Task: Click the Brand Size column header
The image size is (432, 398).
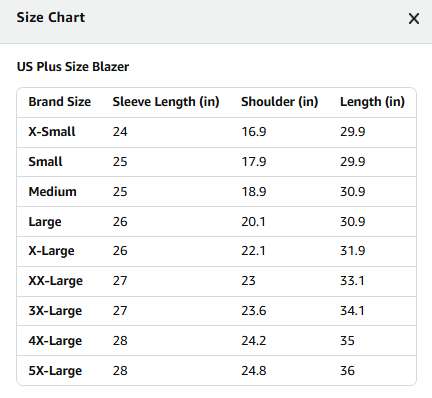Action: pyautogui.click(x=60, y=102)
